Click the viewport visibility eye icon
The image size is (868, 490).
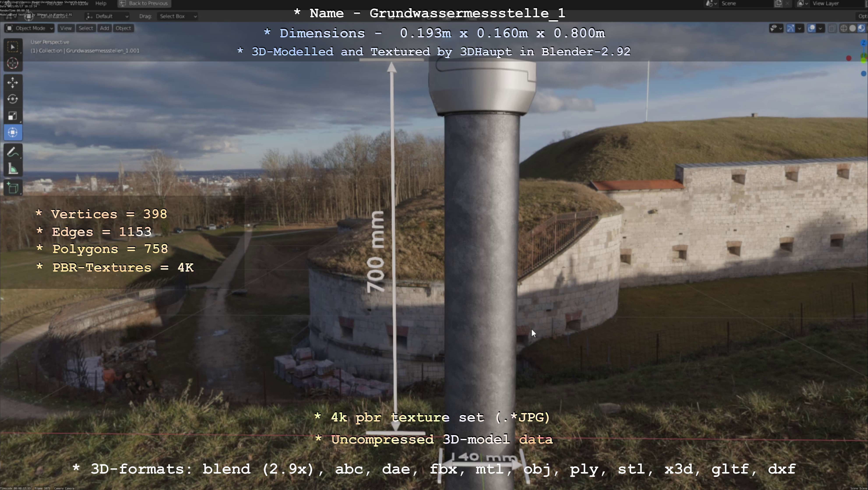click(x=774, y=28)
